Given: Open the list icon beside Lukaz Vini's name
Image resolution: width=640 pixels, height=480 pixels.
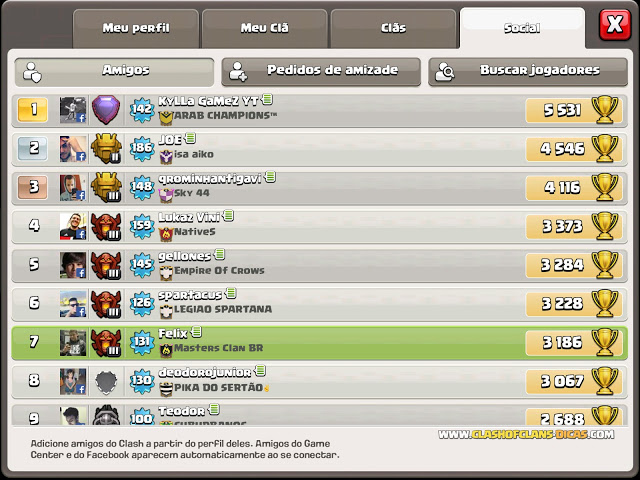Looking at the screenshot, I should [x=229, y=215].
